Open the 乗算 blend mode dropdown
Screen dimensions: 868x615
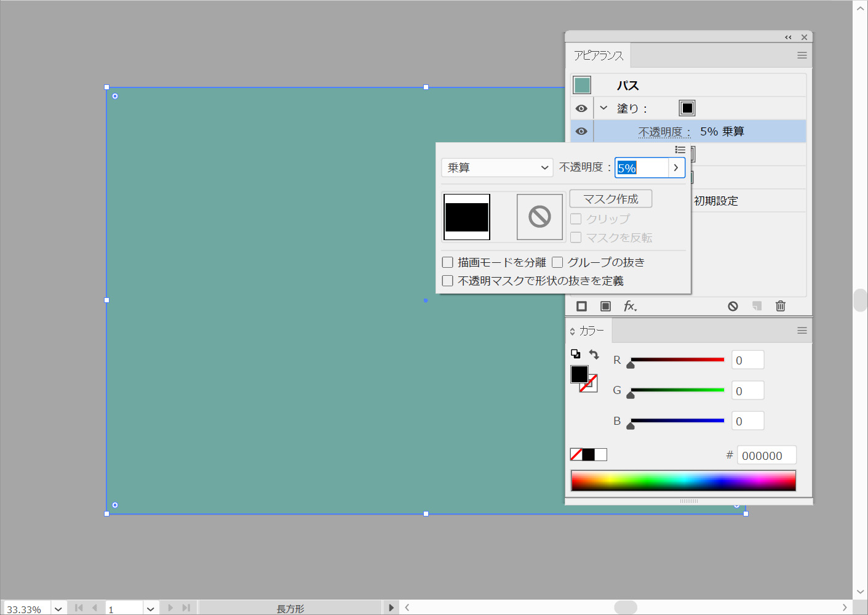496,167
